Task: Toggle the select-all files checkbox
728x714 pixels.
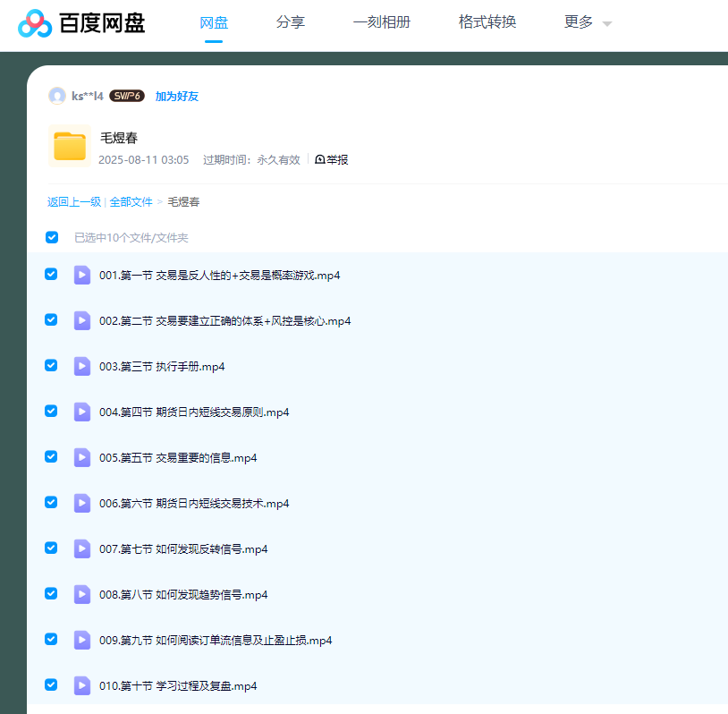Action: [52, 237]
